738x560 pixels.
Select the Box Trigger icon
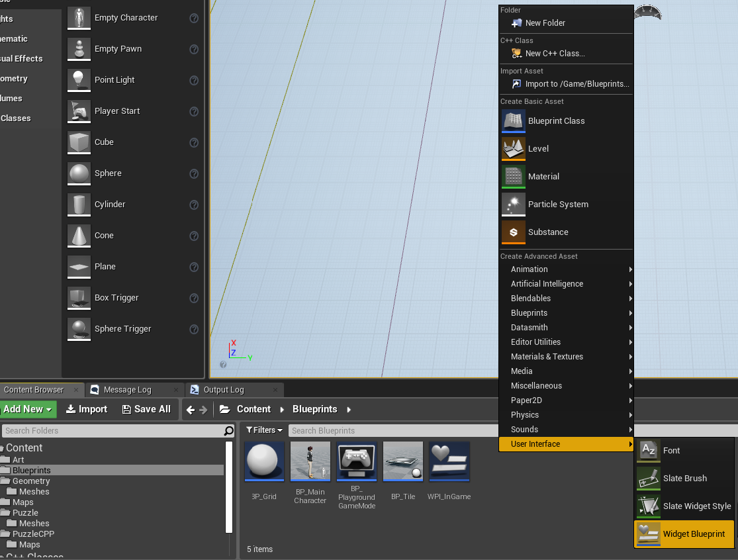[79, 298]
